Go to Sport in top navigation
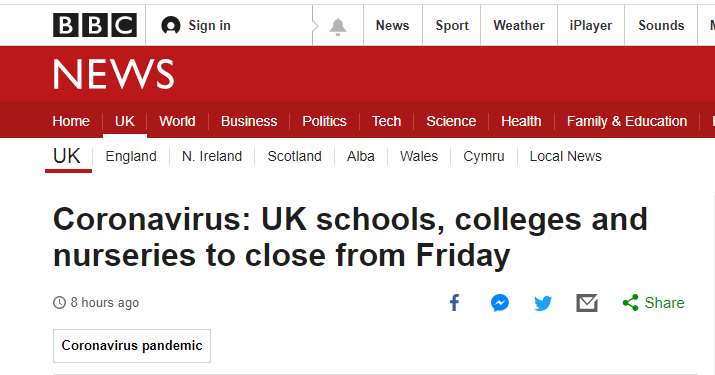Screen dimensions: 715x375 452,26
